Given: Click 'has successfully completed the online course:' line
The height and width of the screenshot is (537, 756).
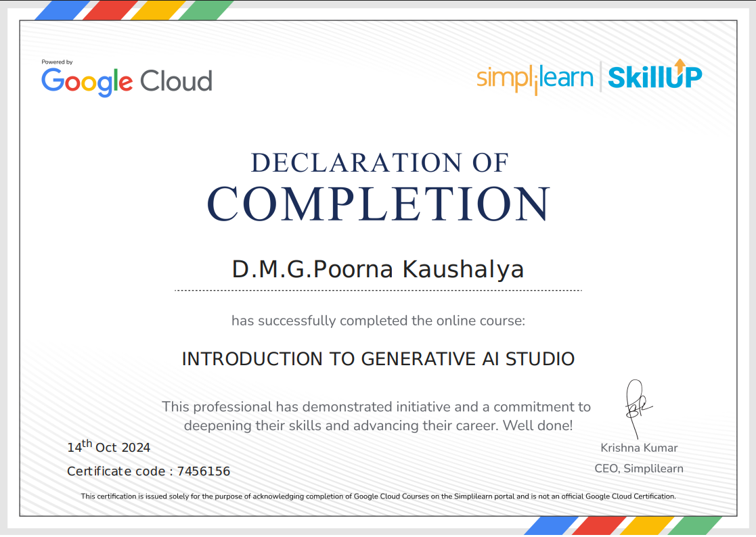Looking at the screenshot, I should tap(378, 321).
